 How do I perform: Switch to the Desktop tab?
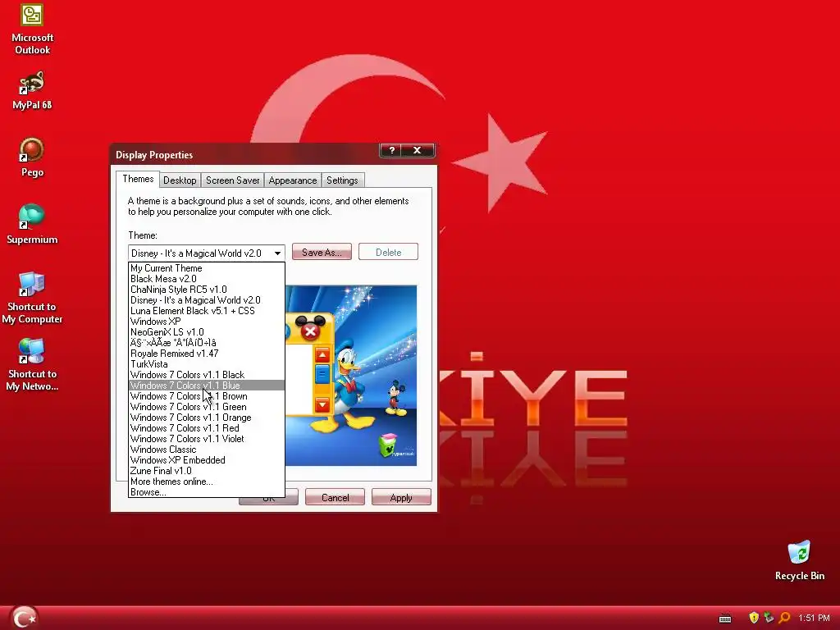pyautogui.click(x=180, y=180)
